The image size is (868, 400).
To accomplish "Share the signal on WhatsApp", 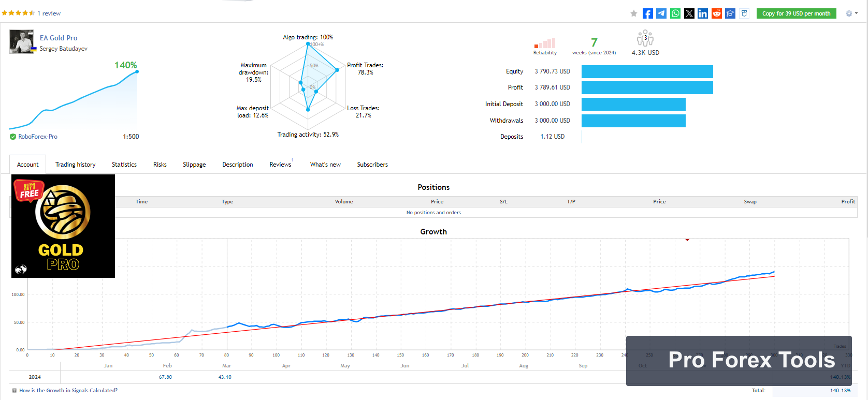I will 675,13.
